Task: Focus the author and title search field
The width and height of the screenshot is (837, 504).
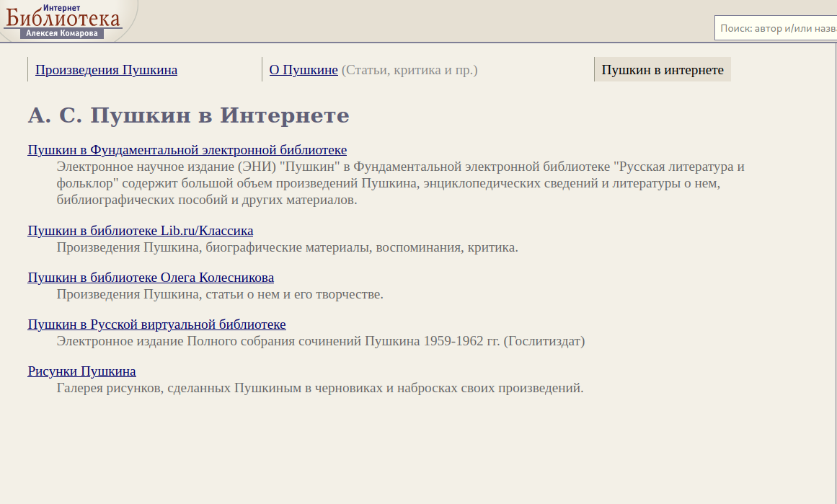Action: coord(775,28)
